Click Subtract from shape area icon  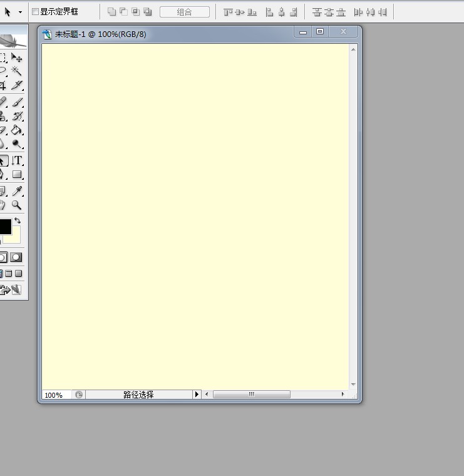123,12
